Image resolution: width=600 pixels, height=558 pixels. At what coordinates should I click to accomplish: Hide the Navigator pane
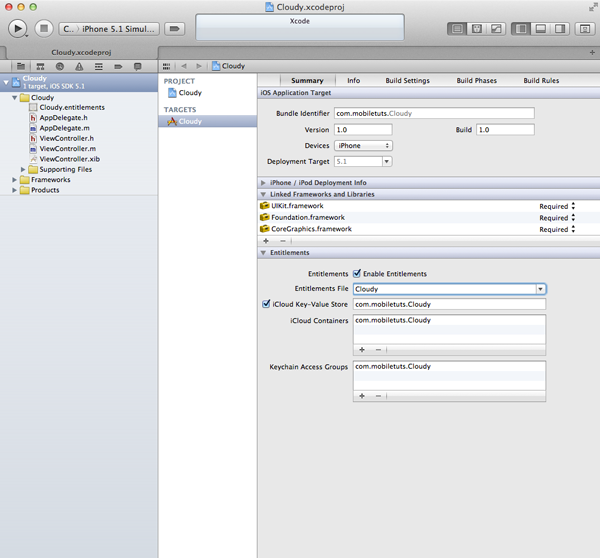coord(521,29)
